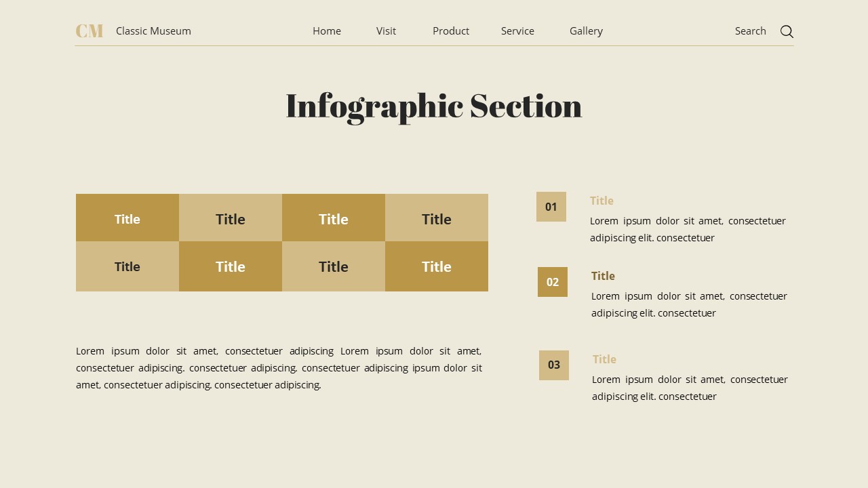The width and height of the screenshot is (868, 488).
Task: Select the CM logo mark
Action: tap(90, 30)
